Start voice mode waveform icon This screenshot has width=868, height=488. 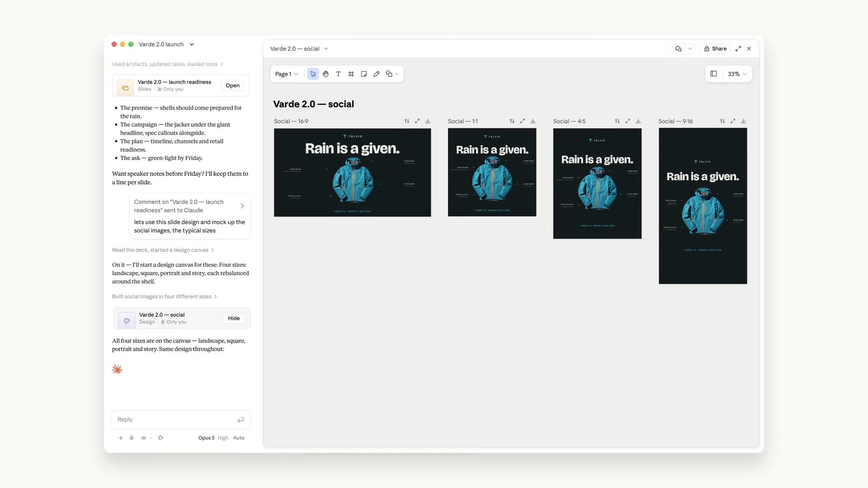[x=143, y=438]
